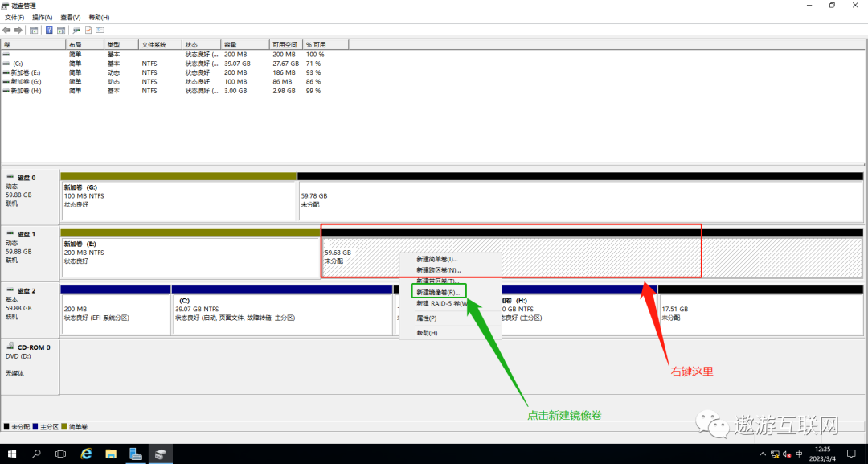868x464 pixels.
Task: Click the Back arrow toolbar icon
Action: (6, 30)
